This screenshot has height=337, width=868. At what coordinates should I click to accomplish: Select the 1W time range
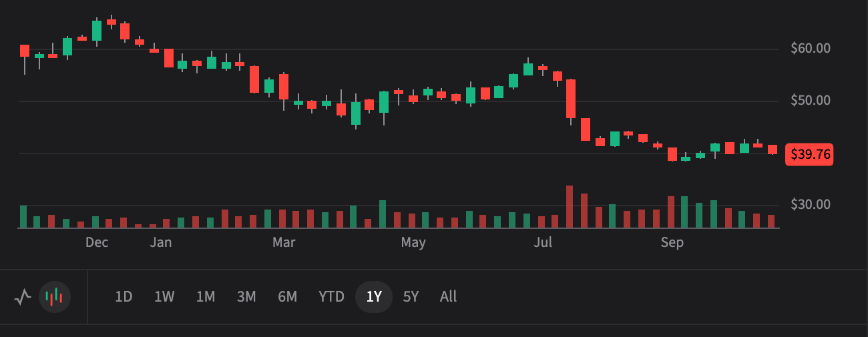click(x=164, y=297)
